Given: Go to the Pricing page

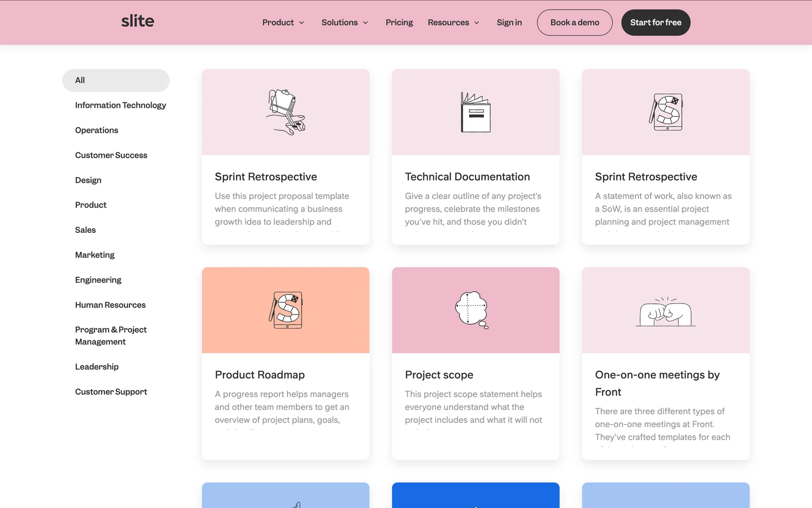Looking at the screenshot, I should [x=399, y=22].
